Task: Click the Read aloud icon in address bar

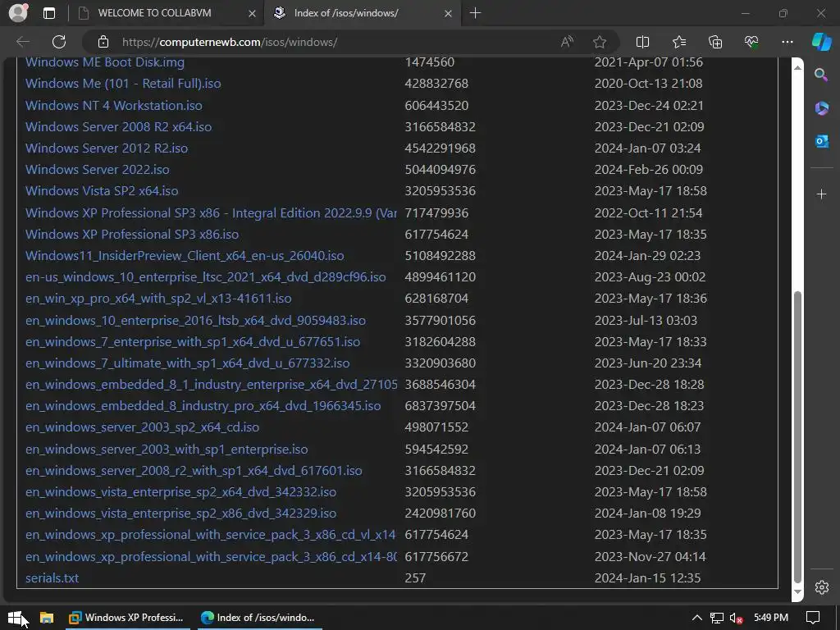Action: tap(567, 42)
